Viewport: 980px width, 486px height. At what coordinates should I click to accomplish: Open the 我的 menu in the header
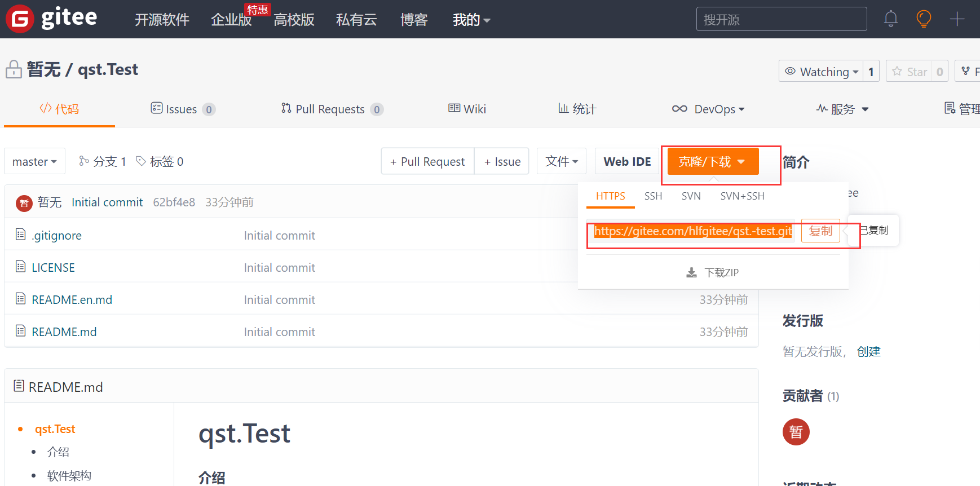(x=471, y=20)
